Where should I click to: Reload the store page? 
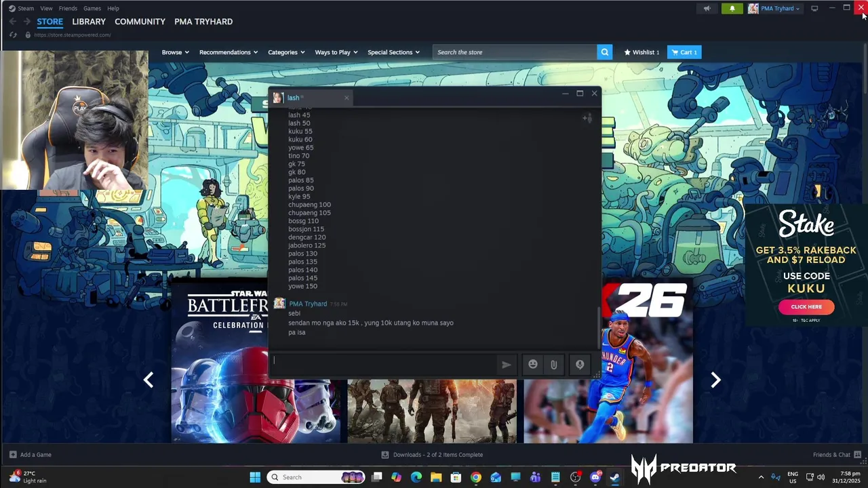(x=13, y=35)
